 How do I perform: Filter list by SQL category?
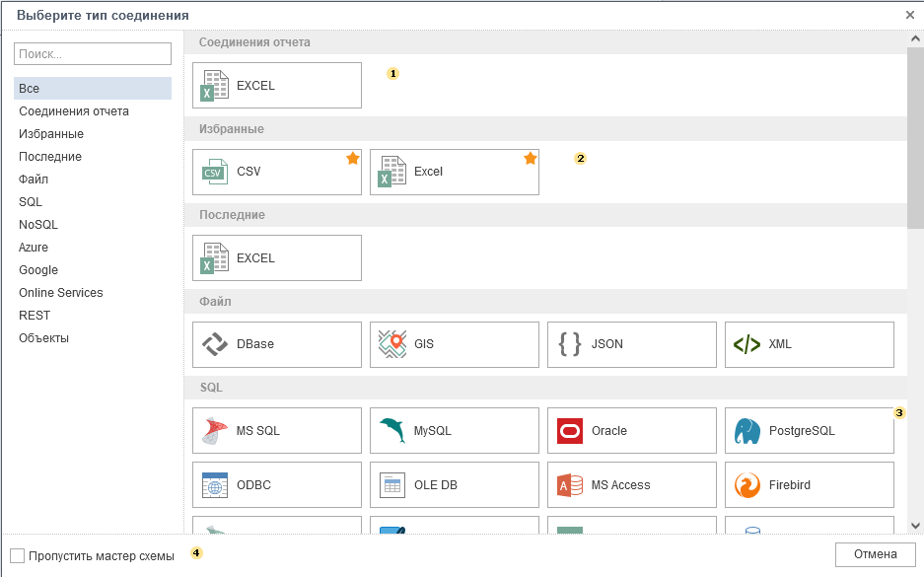coord(31,202)
